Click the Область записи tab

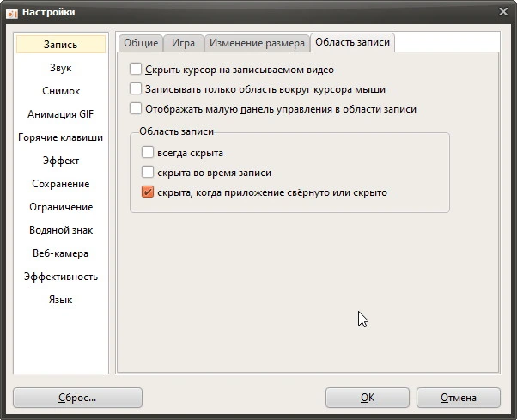[352, 43]
